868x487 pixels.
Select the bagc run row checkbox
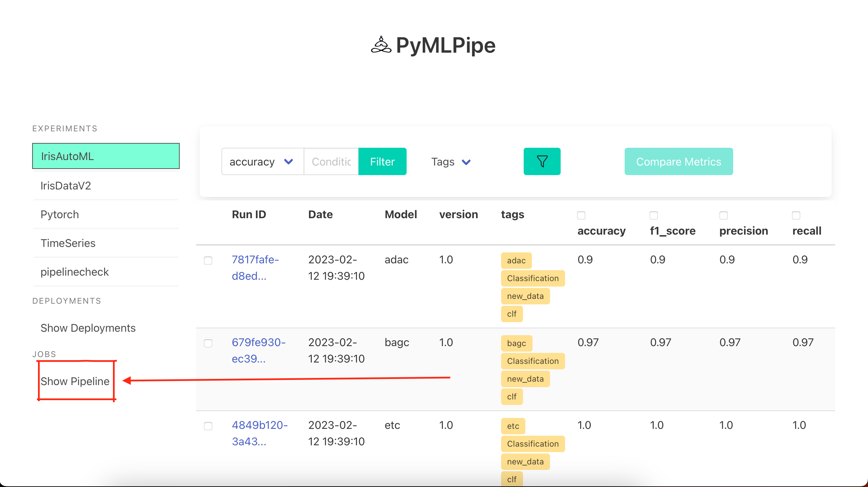pos(208,343)
